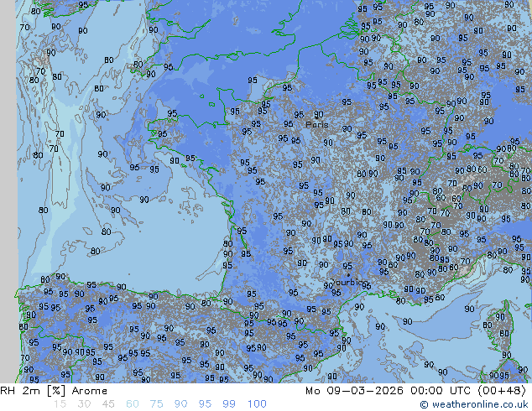Click the city label beside the black dot in southern France

tap(349, 282)
